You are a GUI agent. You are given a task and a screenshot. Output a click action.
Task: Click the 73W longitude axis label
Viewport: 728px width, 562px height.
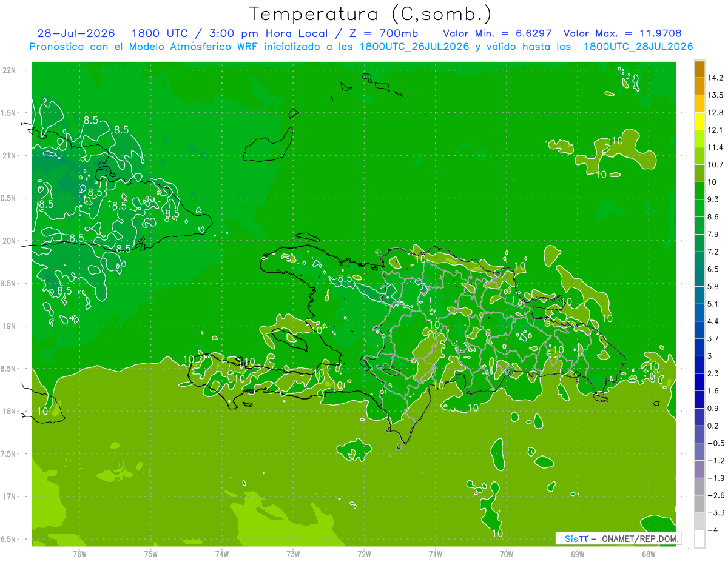click(293, 554)
